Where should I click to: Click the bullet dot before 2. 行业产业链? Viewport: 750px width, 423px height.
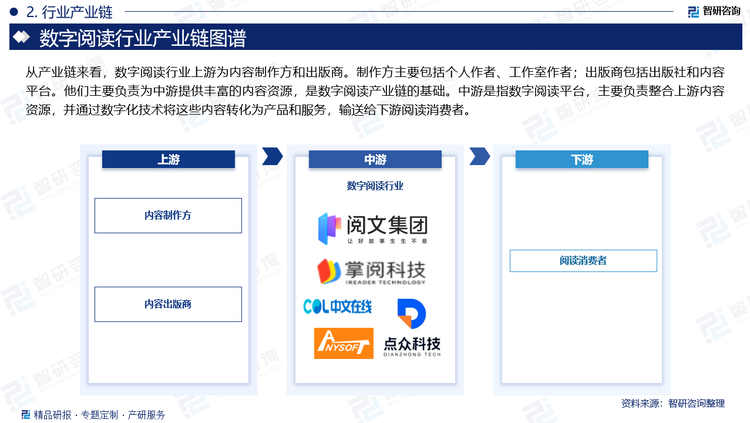point(14,11)
